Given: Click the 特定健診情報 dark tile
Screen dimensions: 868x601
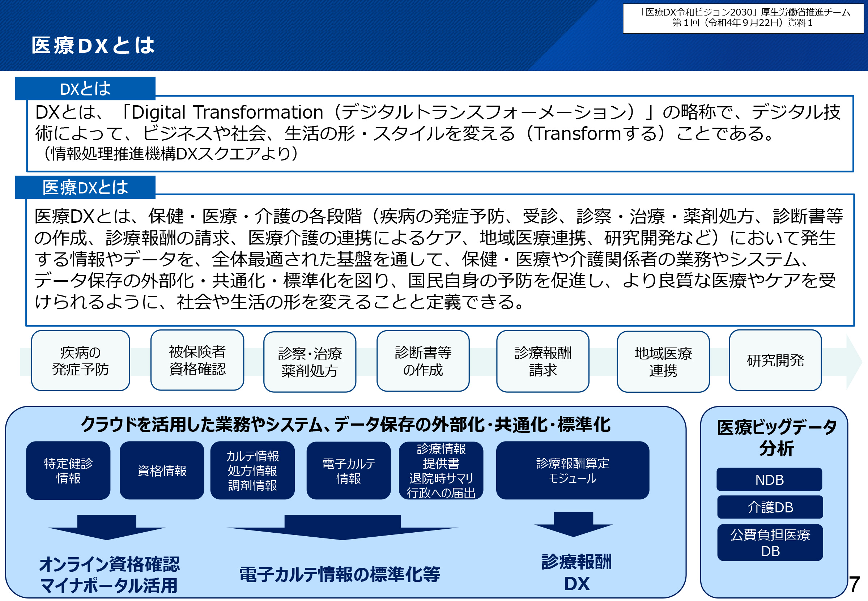Looking at the screenshot, I should point(68,470).
